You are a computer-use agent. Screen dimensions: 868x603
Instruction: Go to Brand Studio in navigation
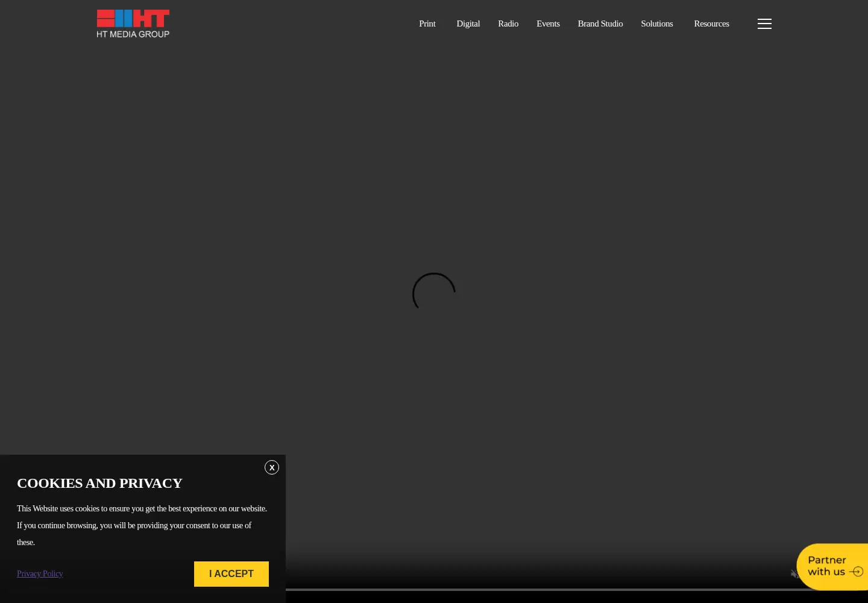600,24
